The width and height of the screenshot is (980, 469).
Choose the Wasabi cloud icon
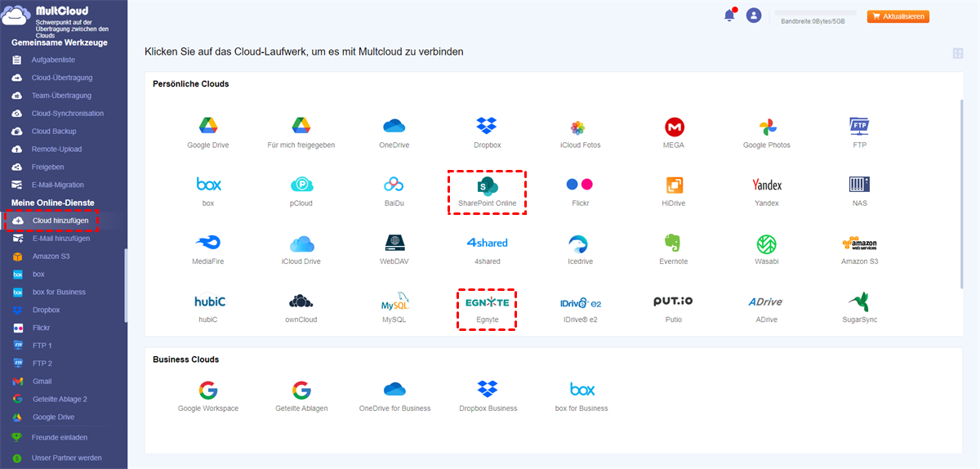coord(767,243)
